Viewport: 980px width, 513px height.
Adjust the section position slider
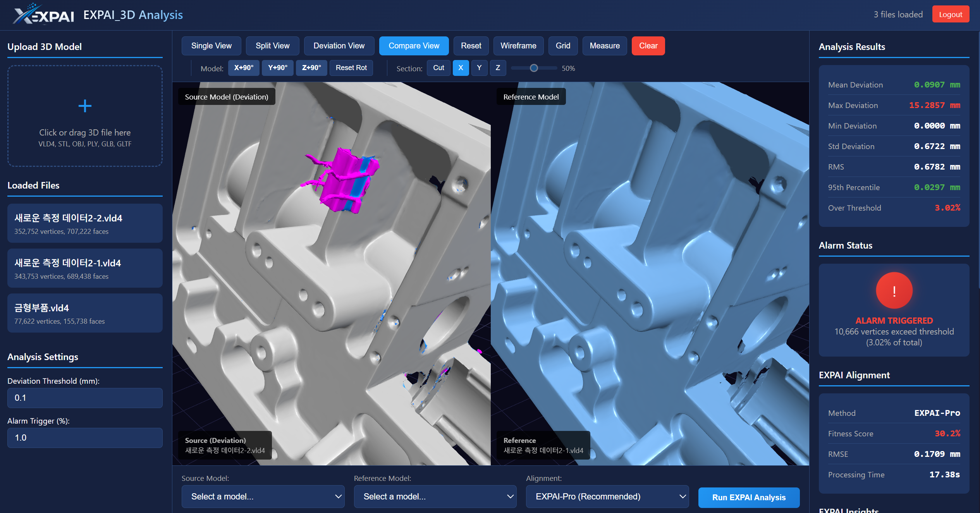(x=534, y=68)
